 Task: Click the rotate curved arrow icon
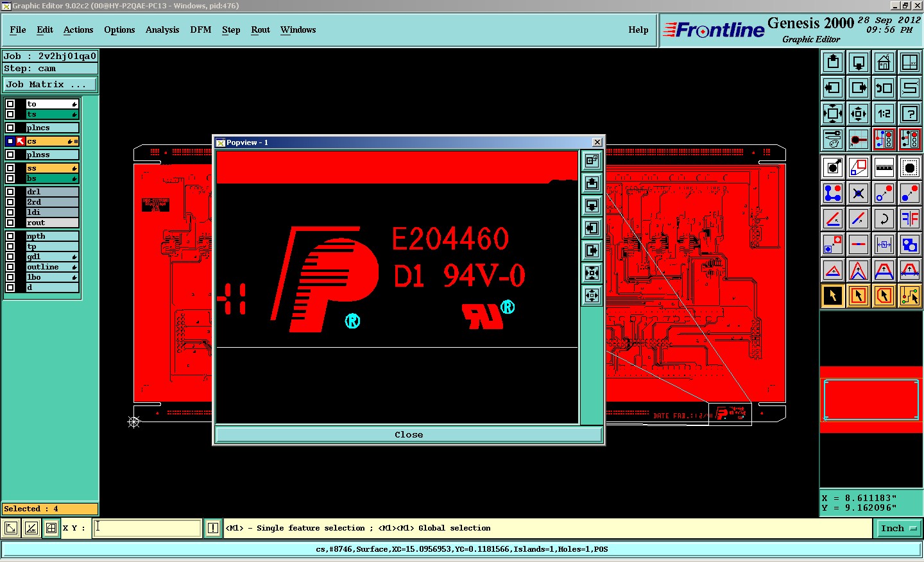pyautogui.click(x=884, y=219)
